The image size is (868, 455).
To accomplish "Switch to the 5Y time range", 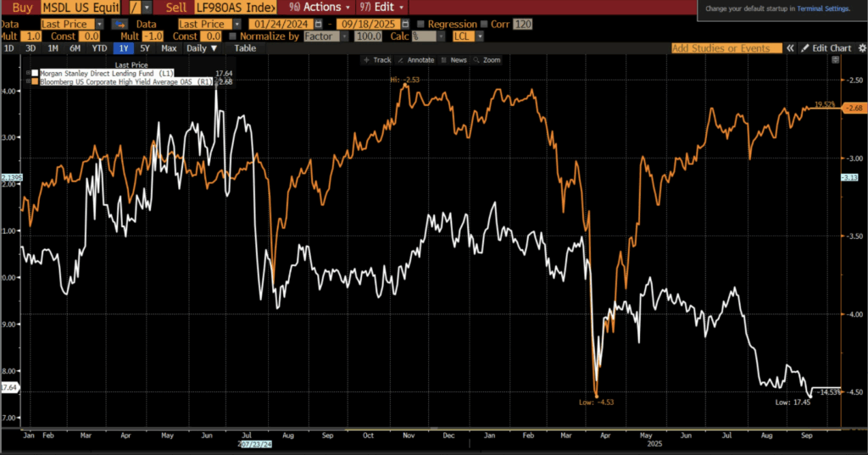I will (144, 48).
